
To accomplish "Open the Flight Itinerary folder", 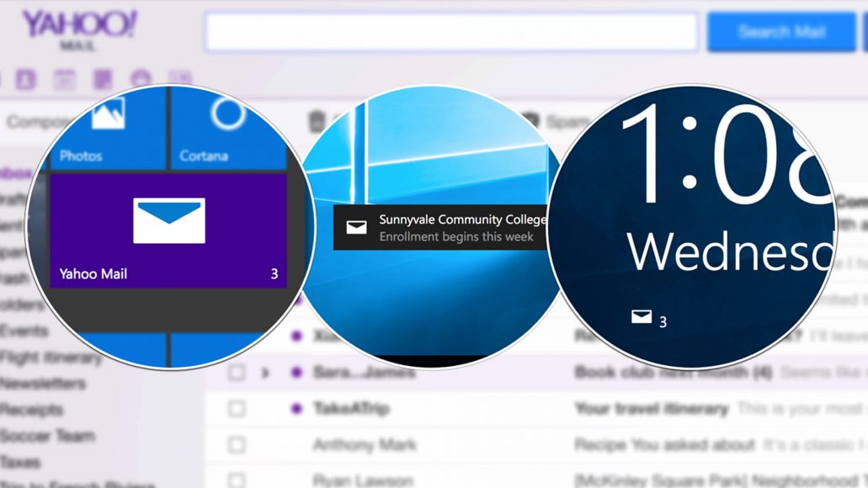I will click(51, 358).
